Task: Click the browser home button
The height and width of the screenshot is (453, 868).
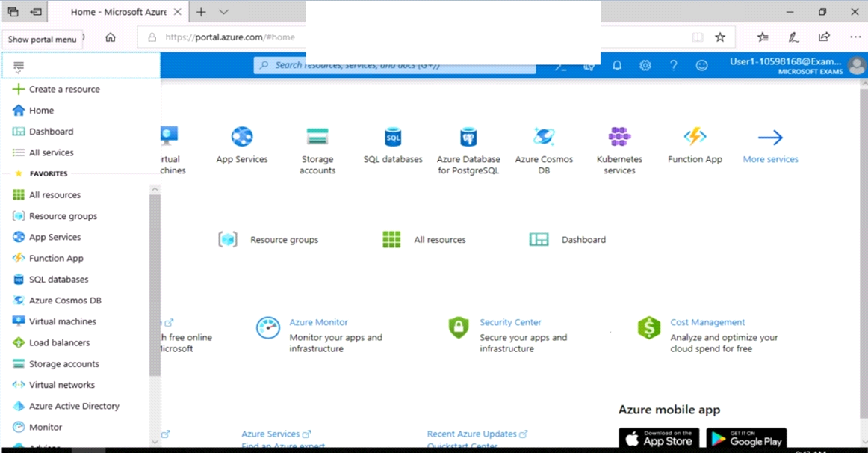Action: [x=111, y=37]
